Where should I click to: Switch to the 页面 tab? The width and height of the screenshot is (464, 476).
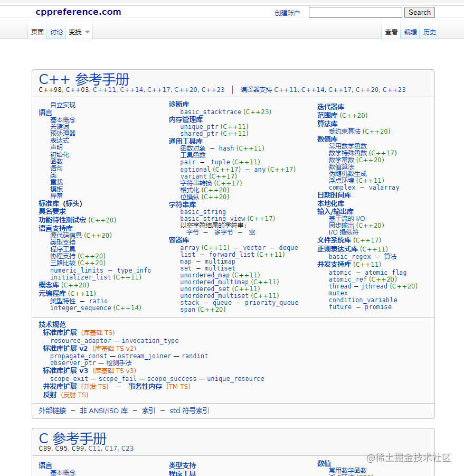pyautogui.click(x=37, y=32)
